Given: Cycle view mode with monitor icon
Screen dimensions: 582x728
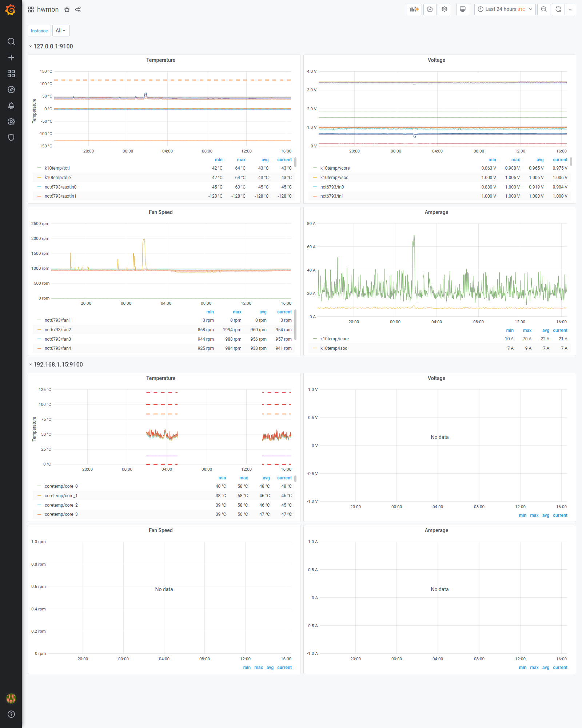Looking at the screenshot, I should tap(463, 9).
